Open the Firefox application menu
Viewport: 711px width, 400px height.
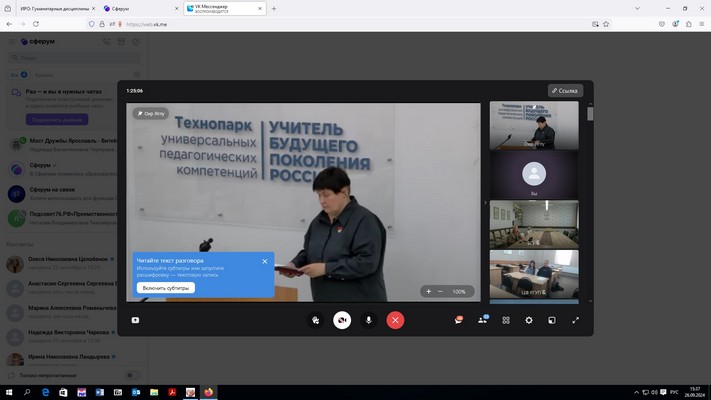tap(701, 24)
